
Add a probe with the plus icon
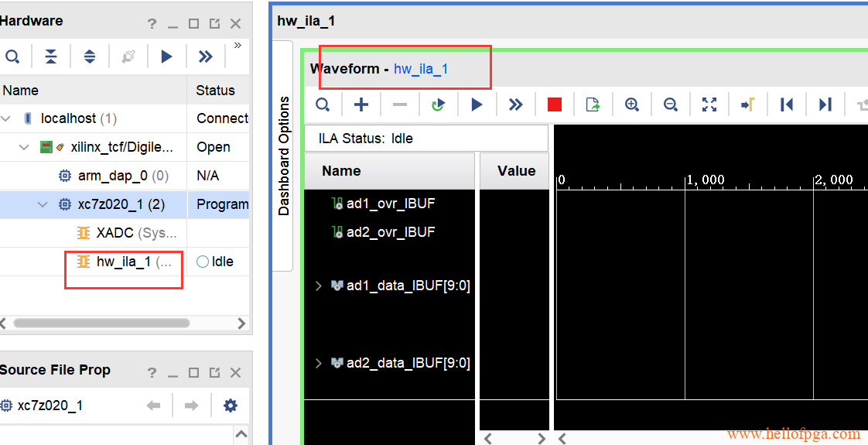[361, 104]
